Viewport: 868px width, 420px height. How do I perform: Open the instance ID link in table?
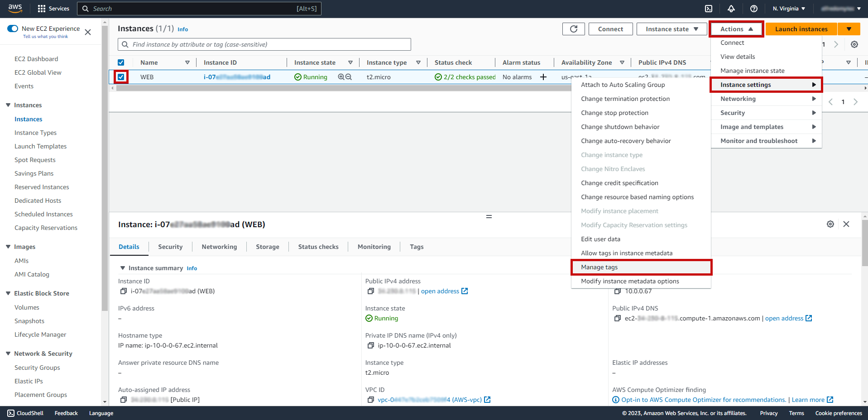[237, 77]
